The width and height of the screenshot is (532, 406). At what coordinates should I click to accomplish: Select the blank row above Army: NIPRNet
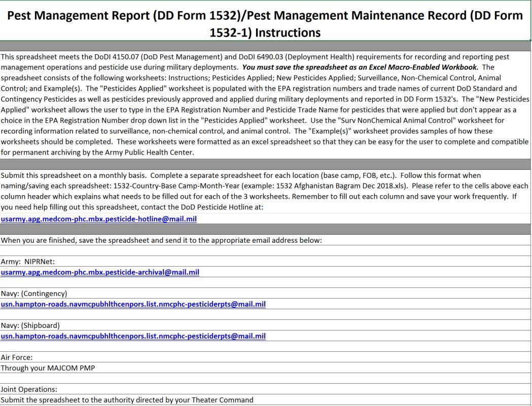265,251
